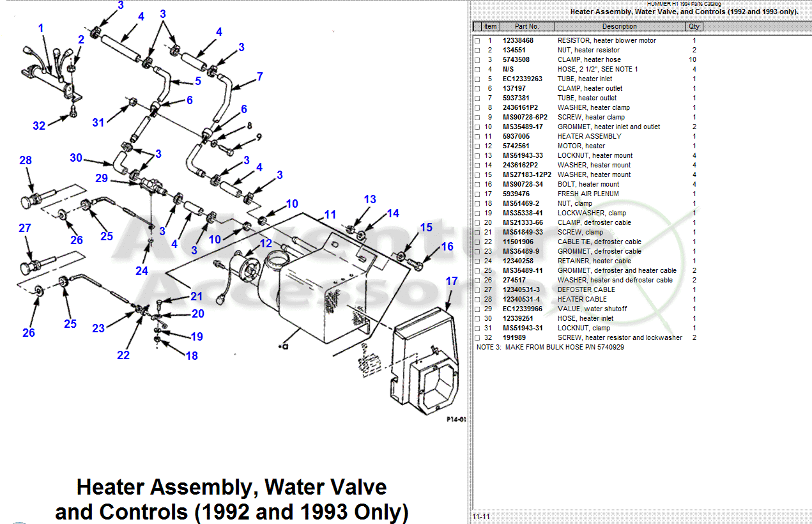Select part number 12338468
812x524 pixels.
click(x=518, y=40)
